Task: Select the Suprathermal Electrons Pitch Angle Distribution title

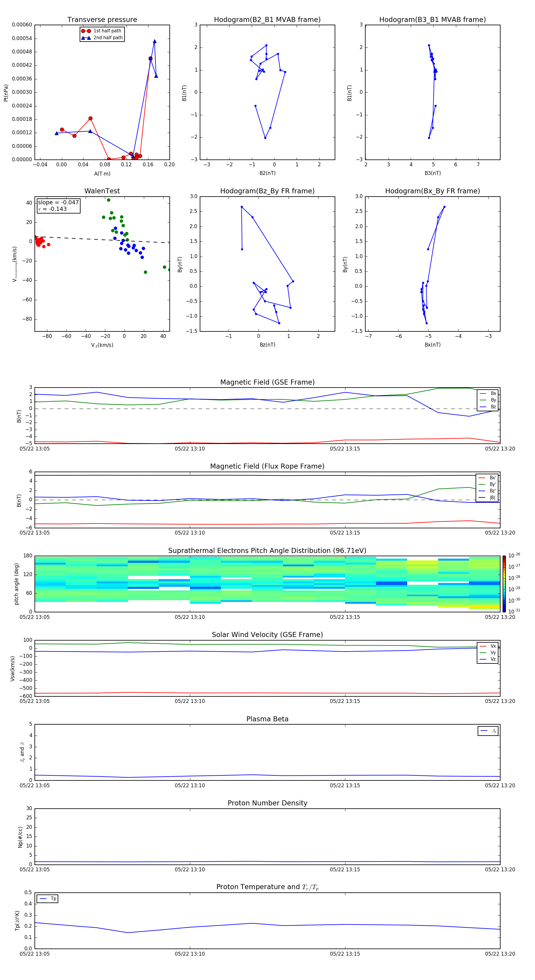Action: point(267,551)
